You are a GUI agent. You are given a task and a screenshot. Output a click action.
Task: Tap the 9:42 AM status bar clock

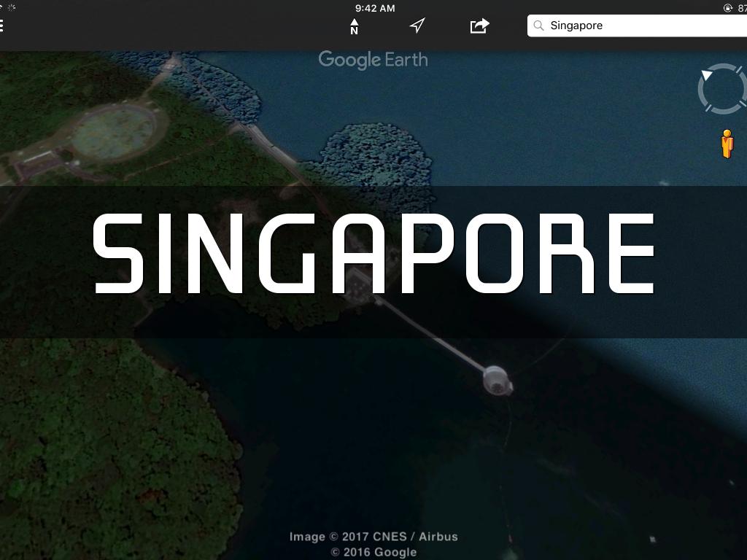(375, 8)
